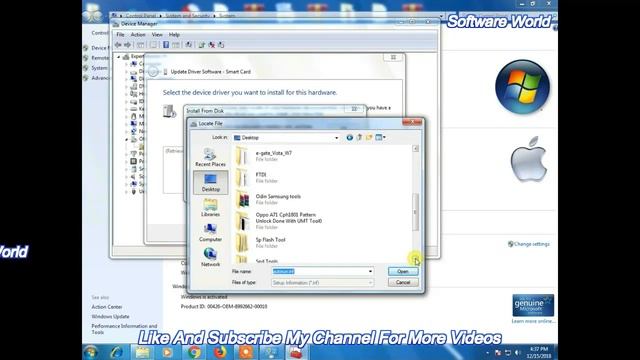
Task: Open Windows Explorer from taskbar
Action: (x=142, y=352)
